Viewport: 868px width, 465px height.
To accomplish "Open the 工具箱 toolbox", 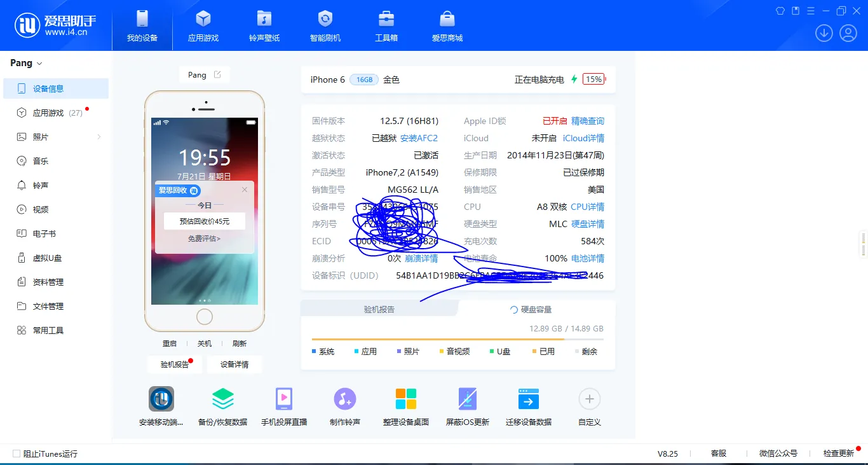I will pos(386,25).
